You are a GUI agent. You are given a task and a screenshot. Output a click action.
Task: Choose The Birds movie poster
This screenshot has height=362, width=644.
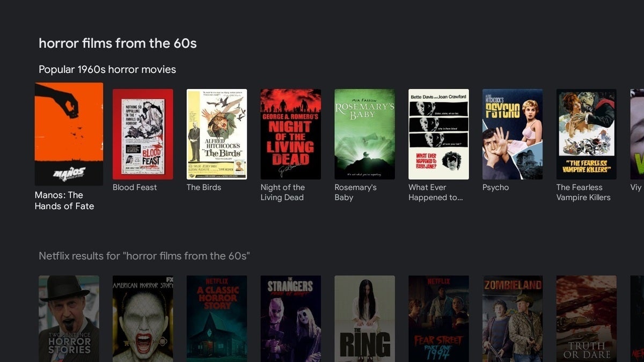pyautogui.click(x=217, y=134)
